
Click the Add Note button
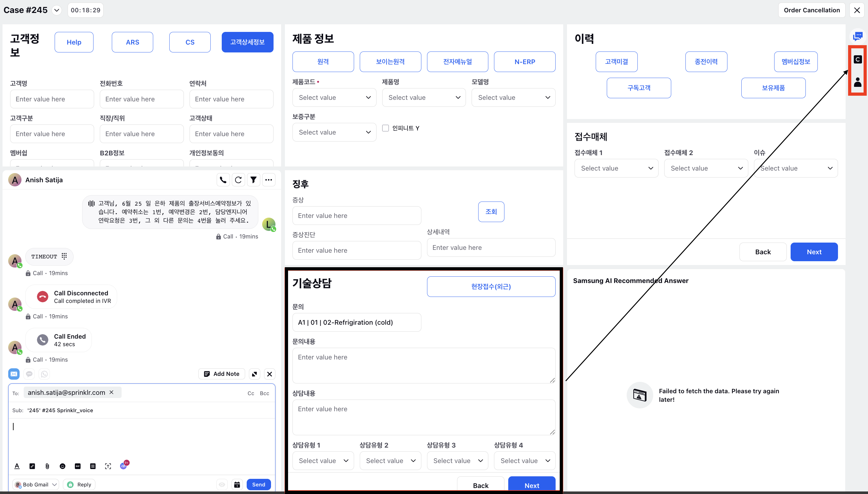221,374
